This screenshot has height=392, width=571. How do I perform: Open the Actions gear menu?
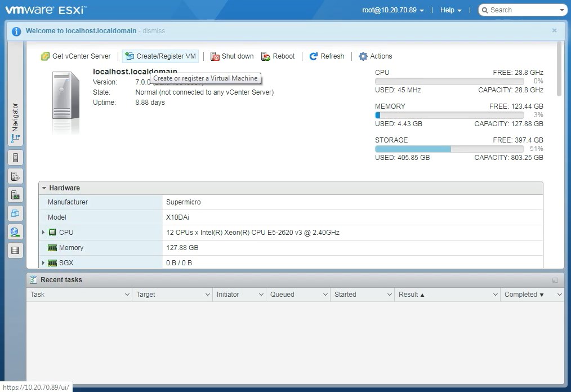coord(375,56)
